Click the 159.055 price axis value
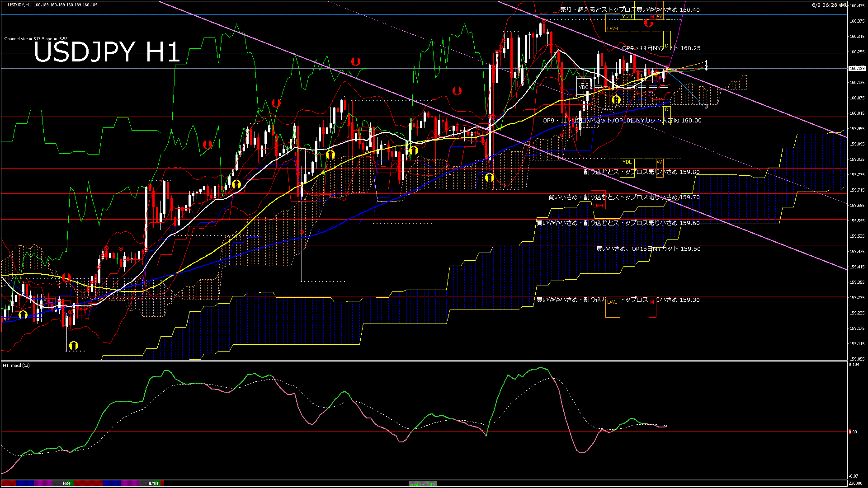Viewport: 868px width, 488px height. (x=857, y=359)
